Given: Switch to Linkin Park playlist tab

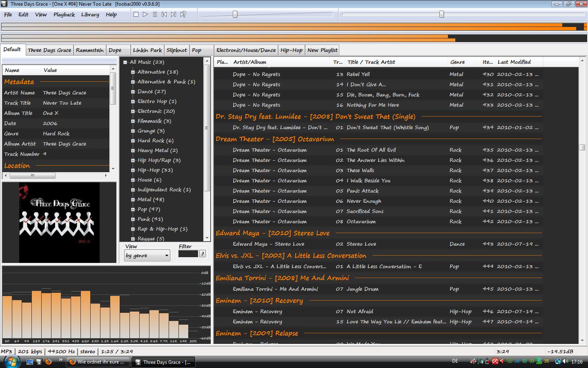Looking at the screenshot, I should point(147,50).
